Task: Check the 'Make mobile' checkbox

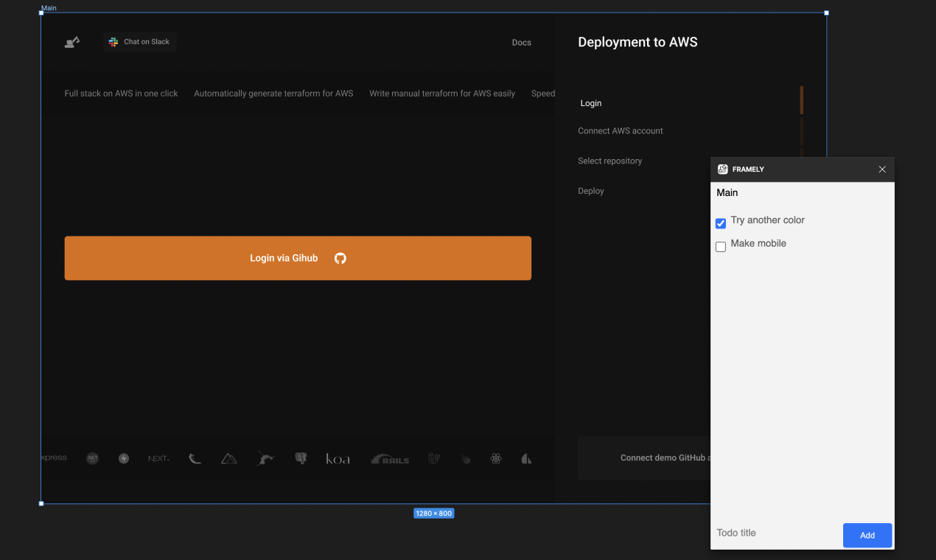Action: [721, 247]
